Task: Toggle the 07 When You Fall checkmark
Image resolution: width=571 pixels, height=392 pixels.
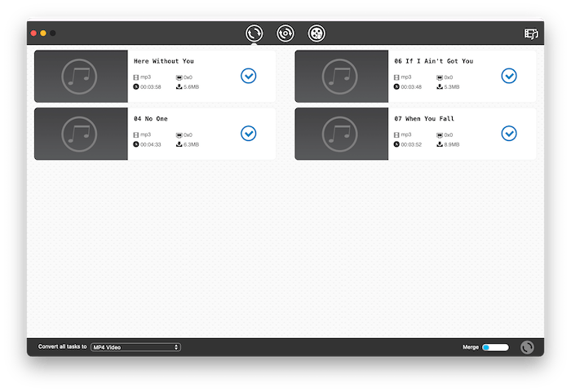Action: point(509,133)
